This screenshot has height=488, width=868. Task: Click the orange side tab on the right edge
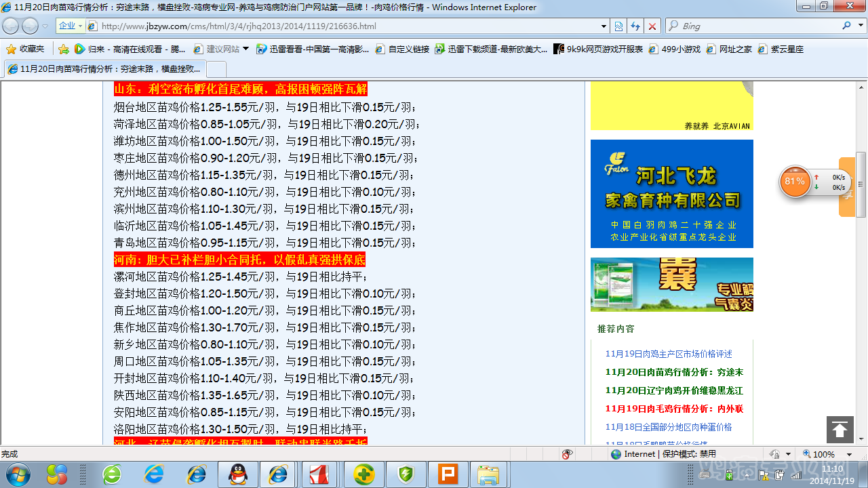tap(847, 187)
